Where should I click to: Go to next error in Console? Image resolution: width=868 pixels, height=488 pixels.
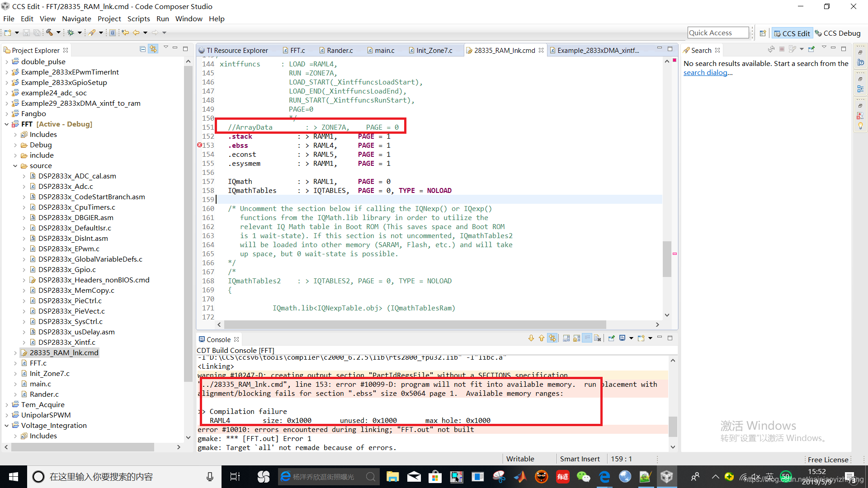click(x=531, y=338)
